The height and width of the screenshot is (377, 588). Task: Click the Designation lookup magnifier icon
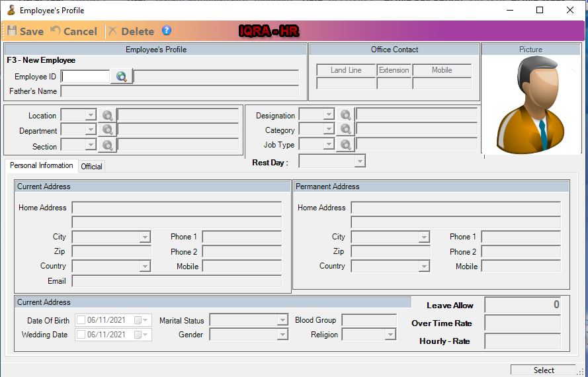pos(345,114)
